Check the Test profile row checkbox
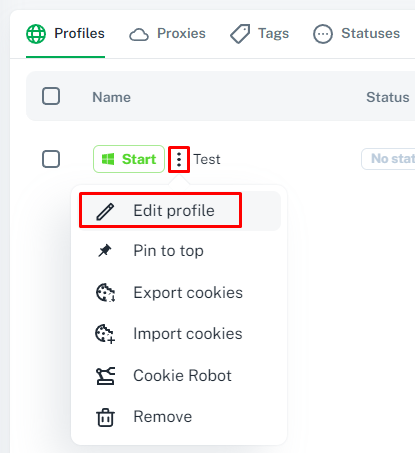The height and width of the screenshot is (453, 415). pos(51,159)
